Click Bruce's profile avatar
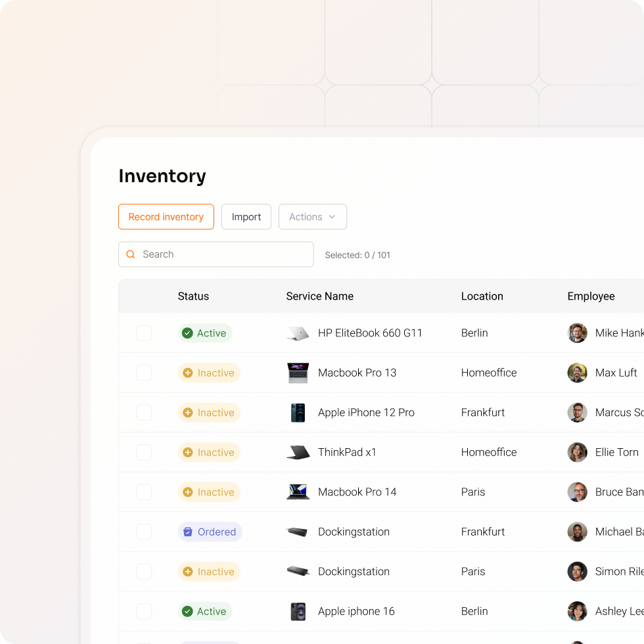644x644 pixels. coord(577,492)
